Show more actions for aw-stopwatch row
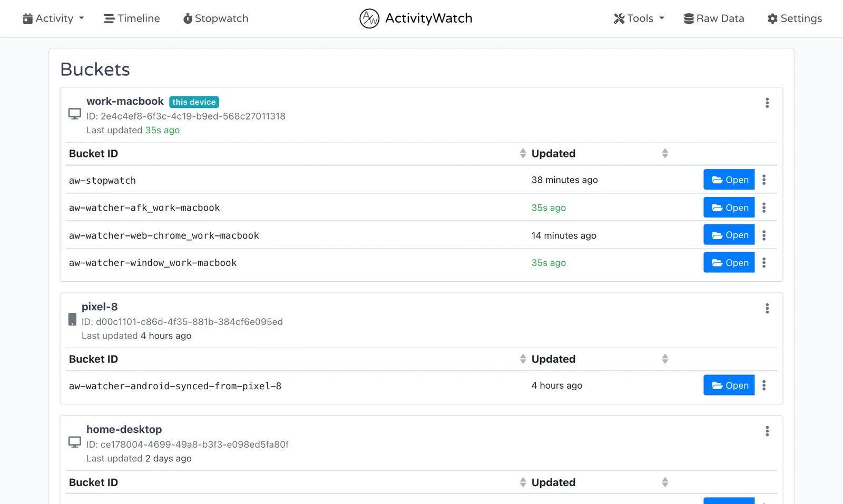The image size is (843, 504). click(764, 180)
